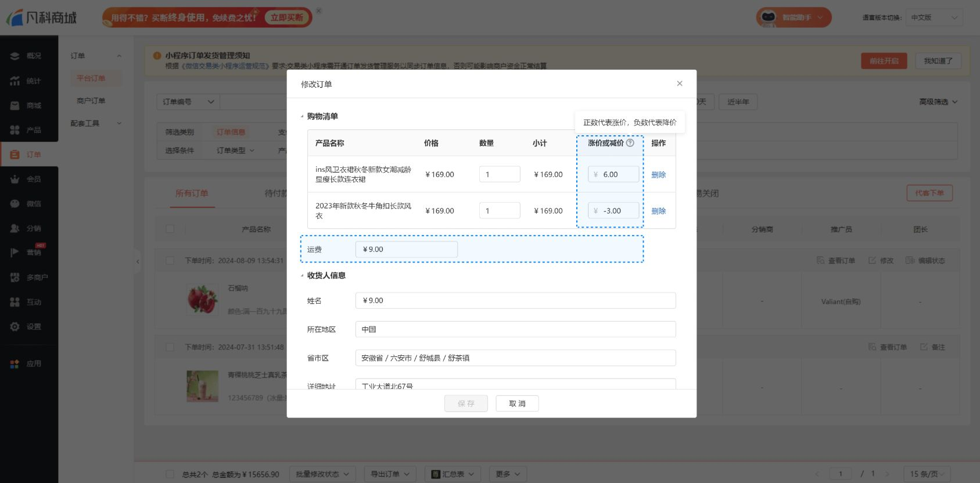Viewport: 980px width, 483px height.
Task: Click 修改 for the 2024-08-09 order
Action: click(x=881, y=261)
